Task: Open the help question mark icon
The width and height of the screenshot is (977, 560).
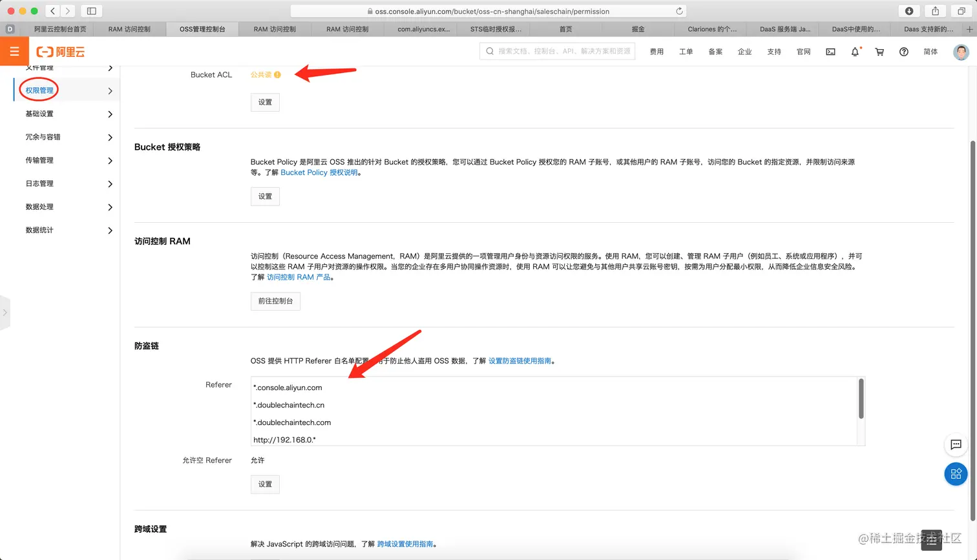Action: point(904,52)
